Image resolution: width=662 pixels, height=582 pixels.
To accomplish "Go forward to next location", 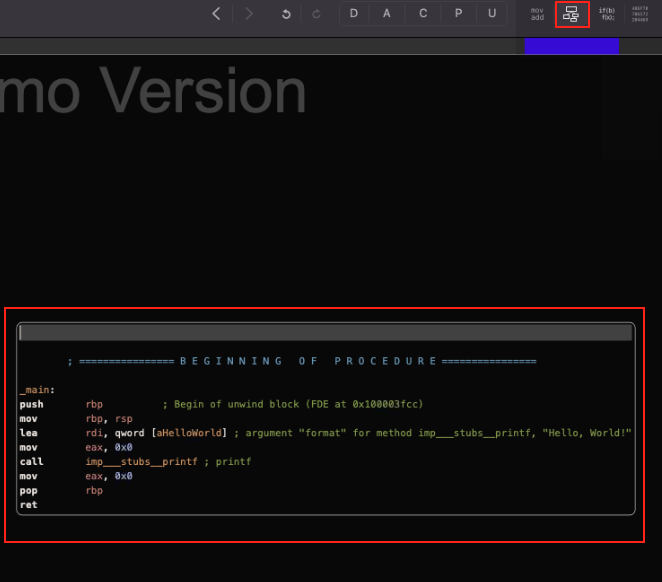I will point(248,14).
